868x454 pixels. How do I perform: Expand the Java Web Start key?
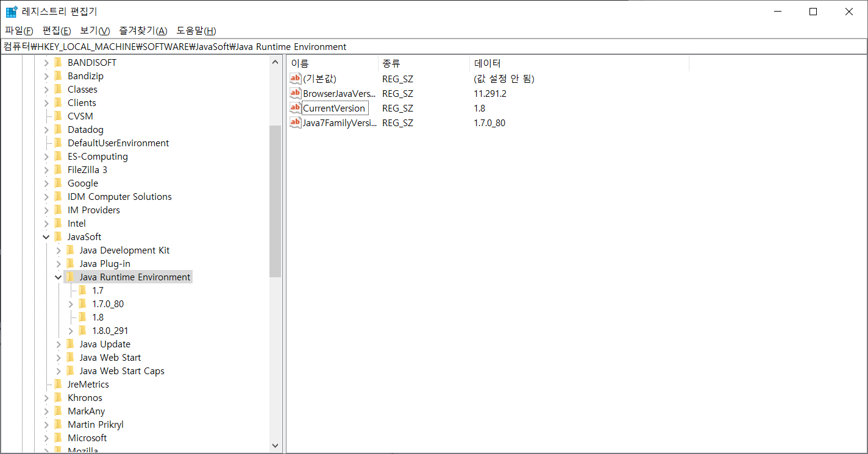pos(59,357)
